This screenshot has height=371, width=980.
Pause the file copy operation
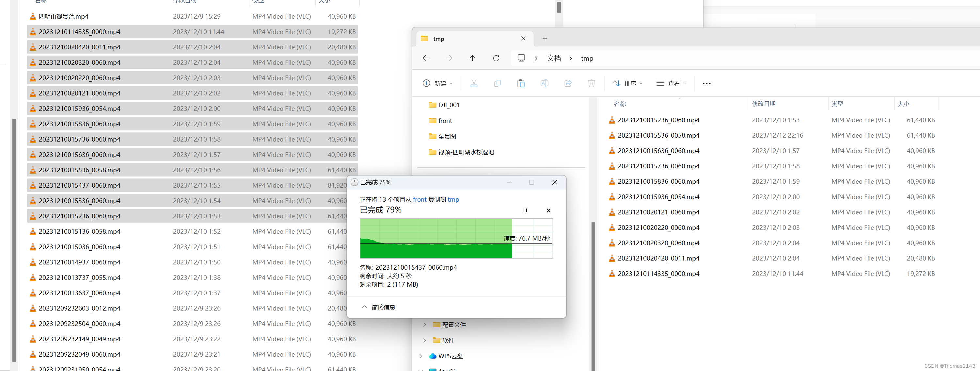tap(525, 210)
